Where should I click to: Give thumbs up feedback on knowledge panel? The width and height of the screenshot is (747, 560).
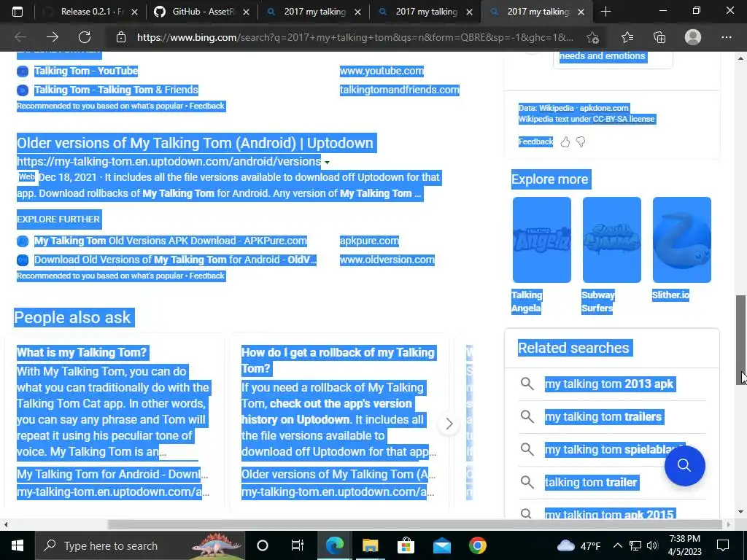point(565,142)
